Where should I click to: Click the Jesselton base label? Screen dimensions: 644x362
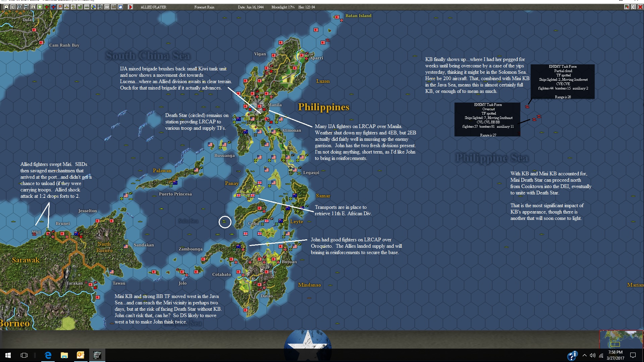tap(88, 211)
